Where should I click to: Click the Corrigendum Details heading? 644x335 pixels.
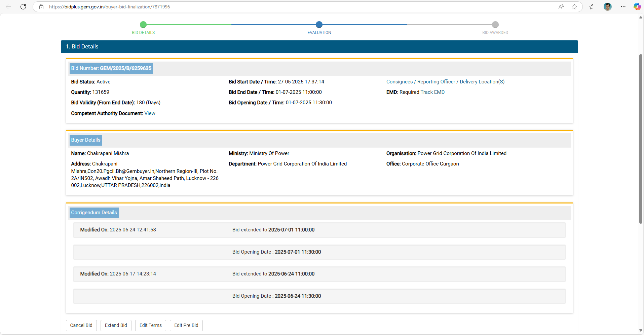click(x=94, y=213)
